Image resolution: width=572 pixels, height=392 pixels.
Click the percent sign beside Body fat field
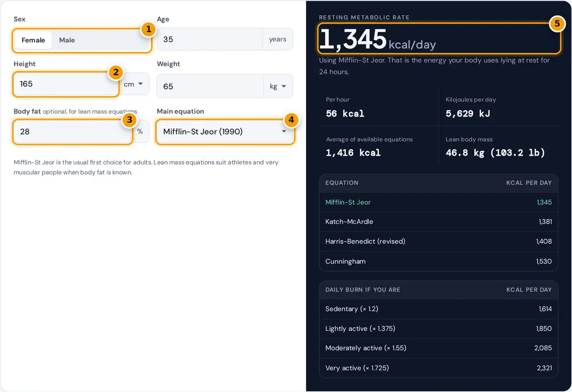tap(140, 131)
